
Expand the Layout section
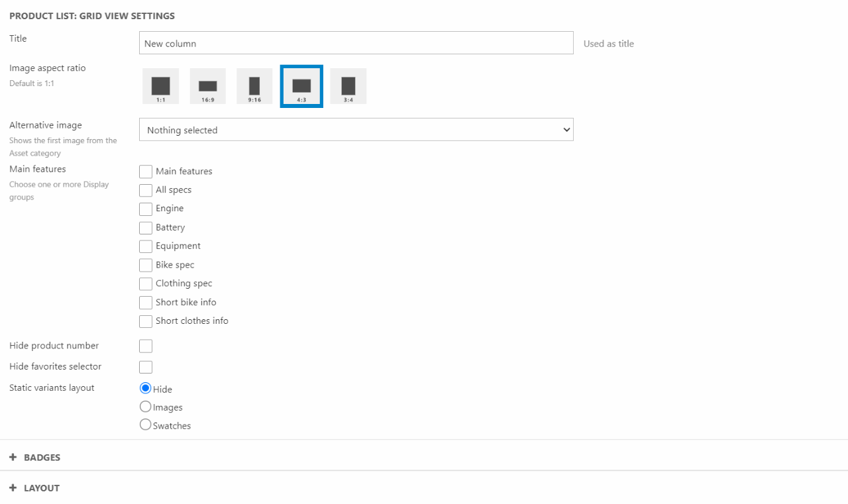pyautogui.click(x=42, y=488)
